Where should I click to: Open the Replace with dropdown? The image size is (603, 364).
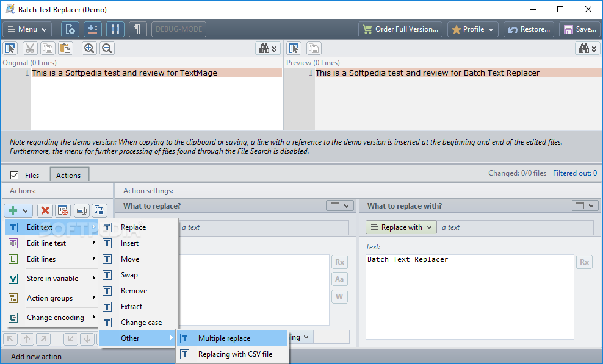[x=401, y=227]
